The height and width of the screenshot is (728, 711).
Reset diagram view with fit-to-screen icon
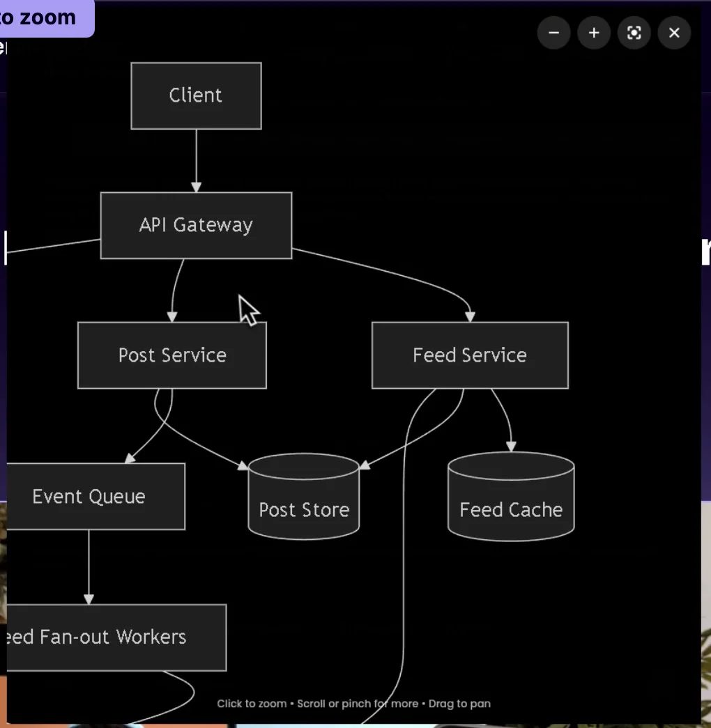pos(634,33)
